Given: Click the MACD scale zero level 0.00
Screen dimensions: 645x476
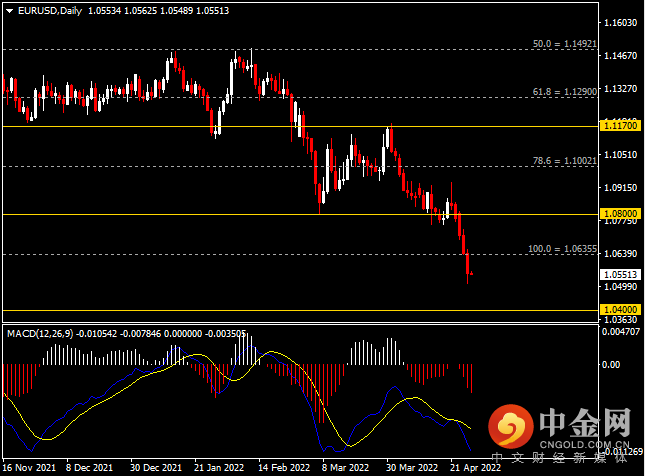Looking at the screenshot, I should [610, 365].
